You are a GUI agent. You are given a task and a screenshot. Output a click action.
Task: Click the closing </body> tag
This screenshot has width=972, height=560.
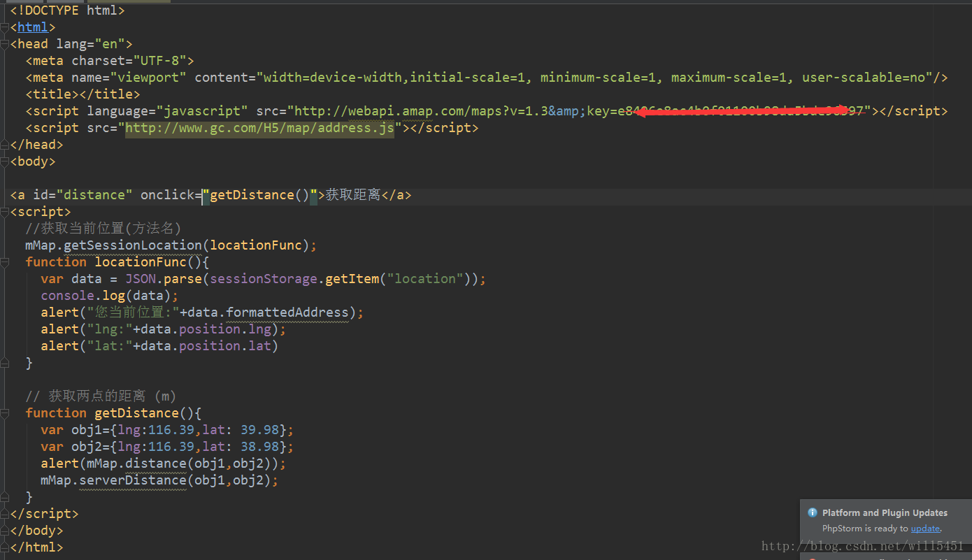tap(37, 531)
